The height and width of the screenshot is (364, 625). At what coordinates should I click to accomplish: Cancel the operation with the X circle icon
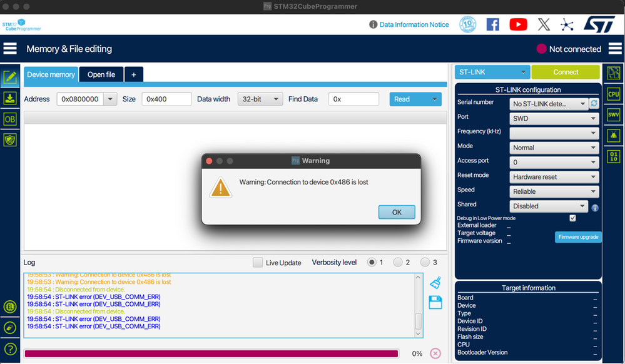coord(435,353)
